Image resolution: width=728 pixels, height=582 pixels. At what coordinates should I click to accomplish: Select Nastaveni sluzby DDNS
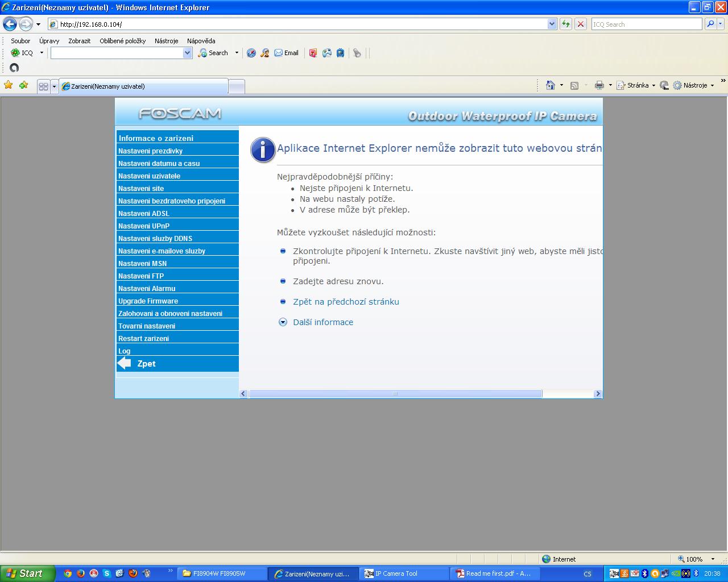(177, 238)
